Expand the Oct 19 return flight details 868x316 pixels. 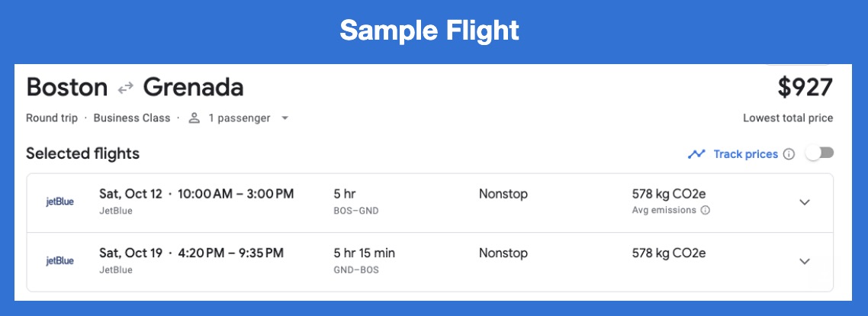804,261
